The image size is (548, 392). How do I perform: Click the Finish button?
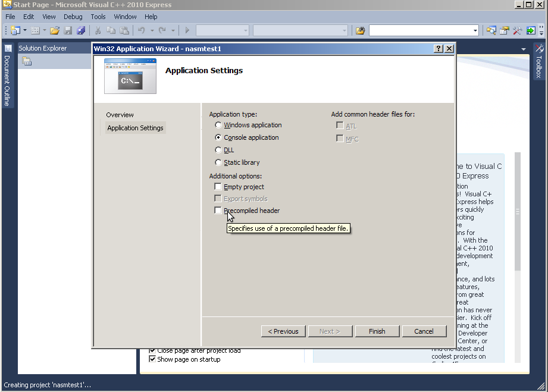[x=377, y=331]
